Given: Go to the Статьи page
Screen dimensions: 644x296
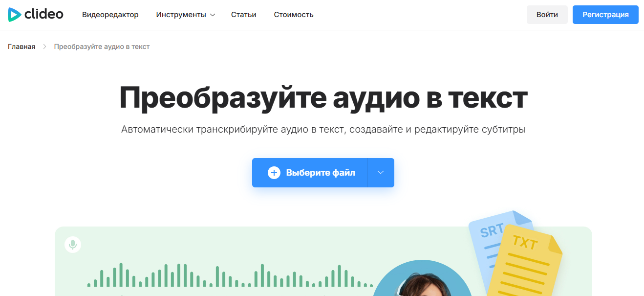Looking at the screenshot, I should click(243, 15).
